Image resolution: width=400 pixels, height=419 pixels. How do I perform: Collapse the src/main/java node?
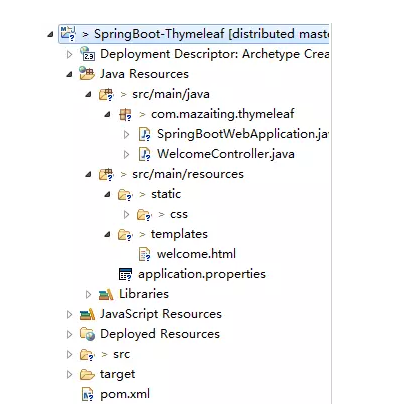(x=88, y=94)
